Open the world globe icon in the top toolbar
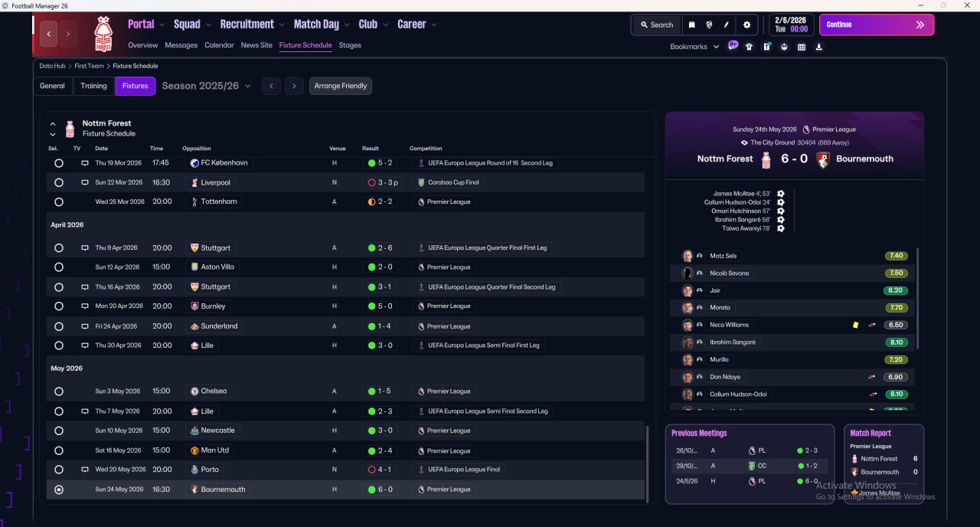 [709, 25]
